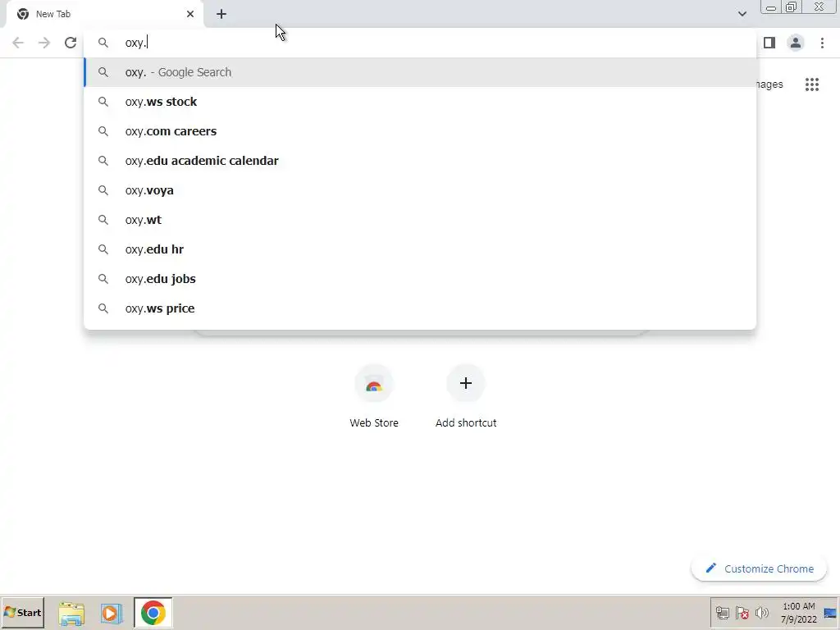The width and height of the screenshot is (840, 630).
Task: Choose the 'oxy.voya' suggestion
Action: click(x=420, y=190)
